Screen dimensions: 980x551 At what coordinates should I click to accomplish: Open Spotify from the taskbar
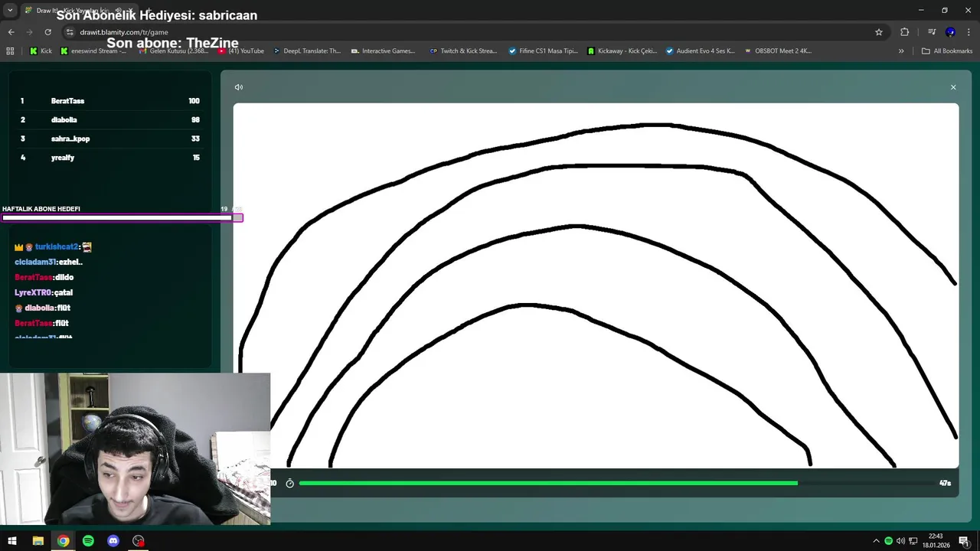[x=88, y=541]
